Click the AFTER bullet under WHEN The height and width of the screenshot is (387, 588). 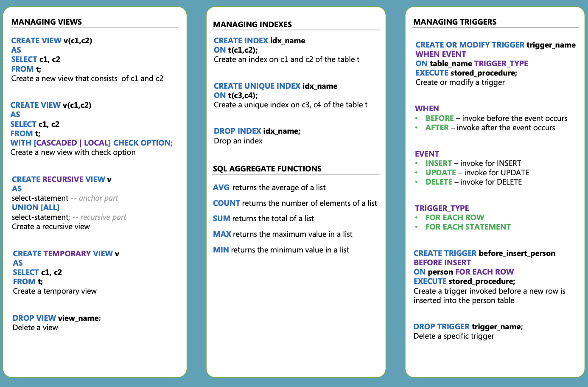(x=437, y=127)
